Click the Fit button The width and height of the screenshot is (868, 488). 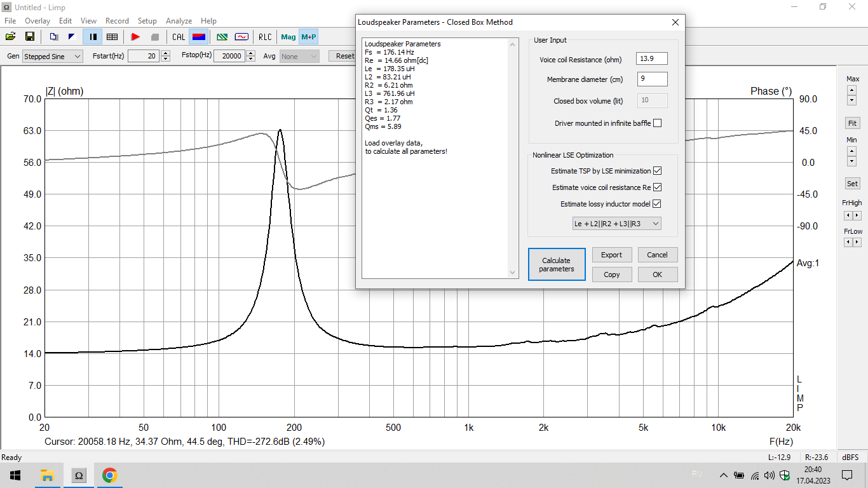(852, 123)
